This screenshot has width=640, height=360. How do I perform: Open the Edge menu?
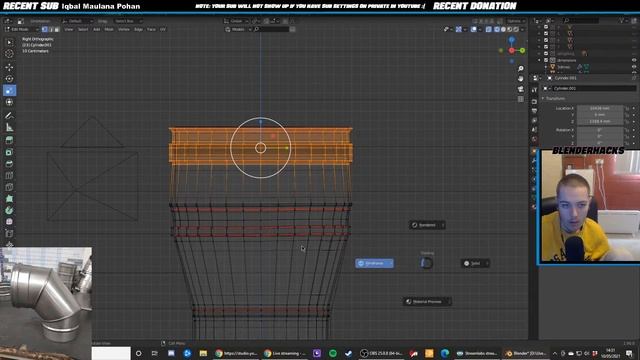(x=139, y=29)
